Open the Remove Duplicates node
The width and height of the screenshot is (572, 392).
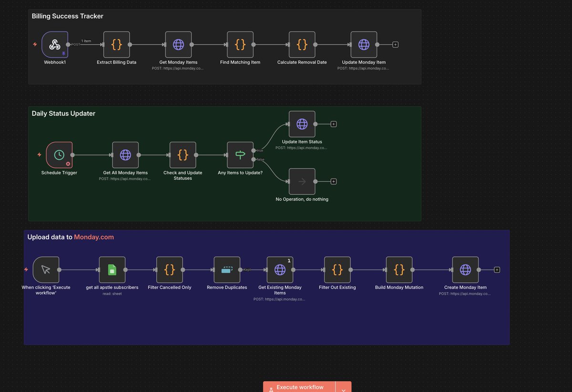[x=227, y=269]
